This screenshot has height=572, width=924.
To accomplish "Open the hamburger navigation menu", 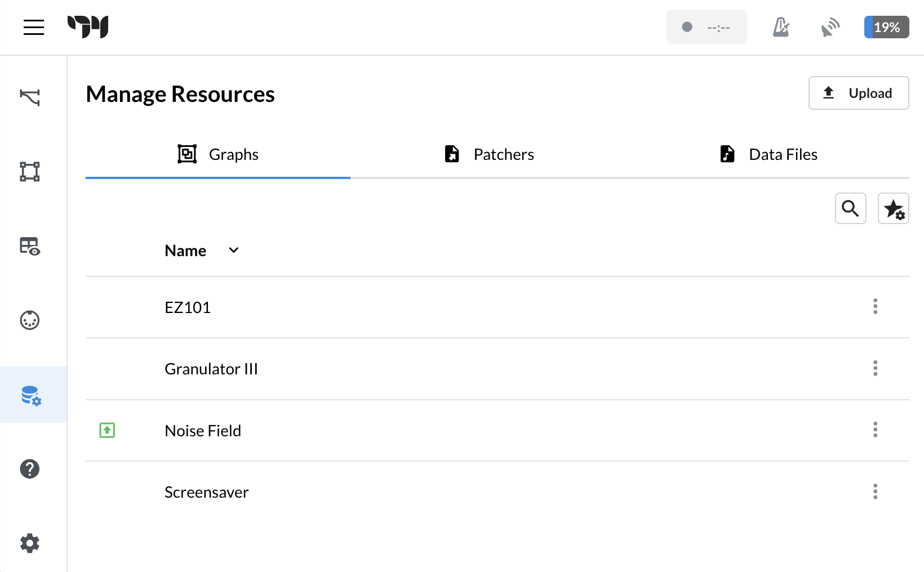I will click(34, 27).
